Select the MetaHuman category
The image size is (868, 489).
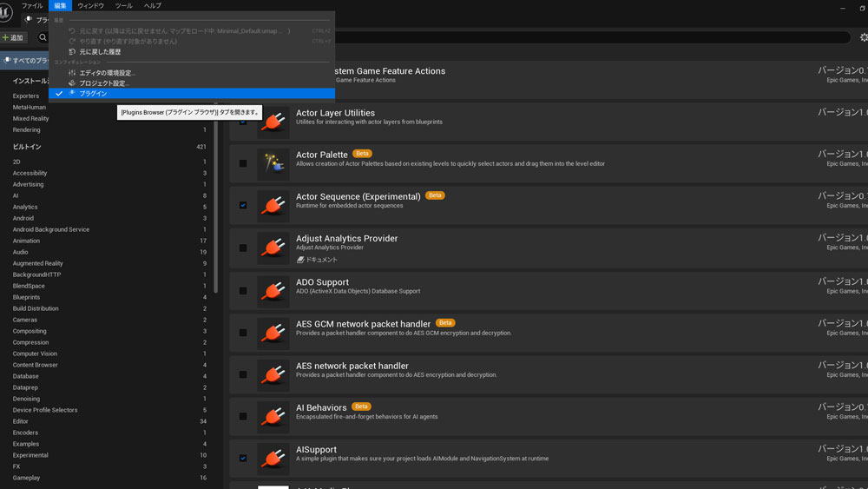(30, 108)
